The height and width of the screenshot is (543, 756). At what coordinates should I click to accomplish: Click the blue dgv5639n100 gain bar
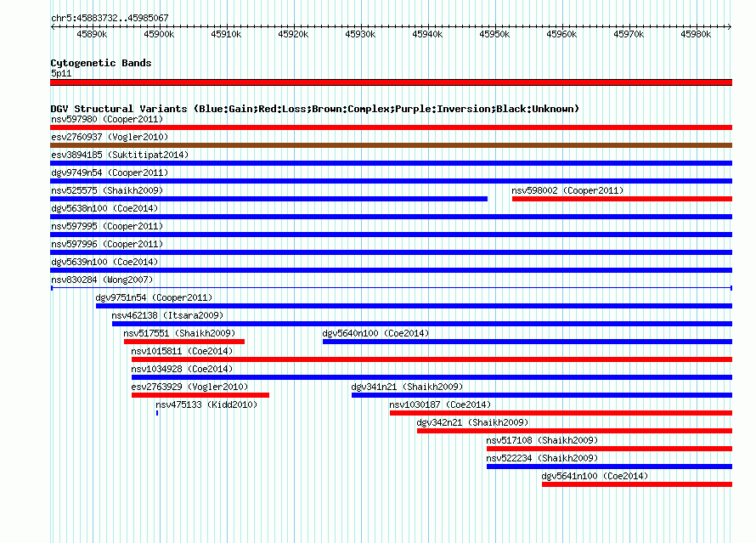click(x=391, y=270)
